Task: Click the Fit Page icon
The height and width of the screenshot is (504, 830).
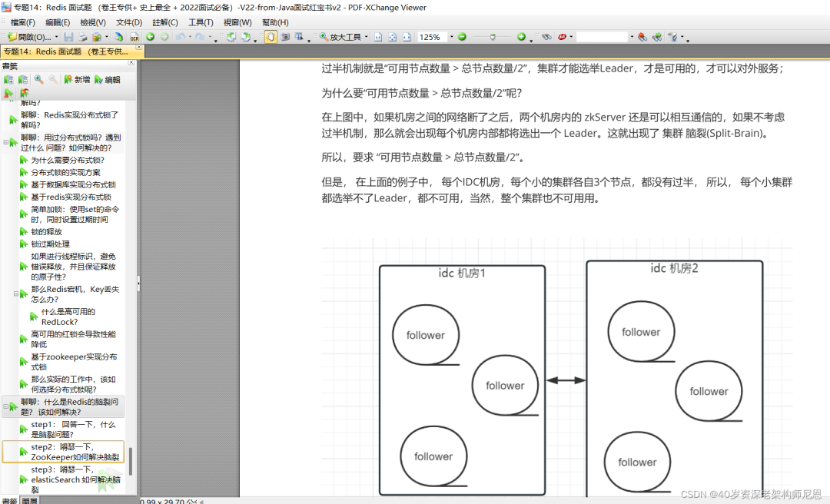Action: [x=392, y=37]
